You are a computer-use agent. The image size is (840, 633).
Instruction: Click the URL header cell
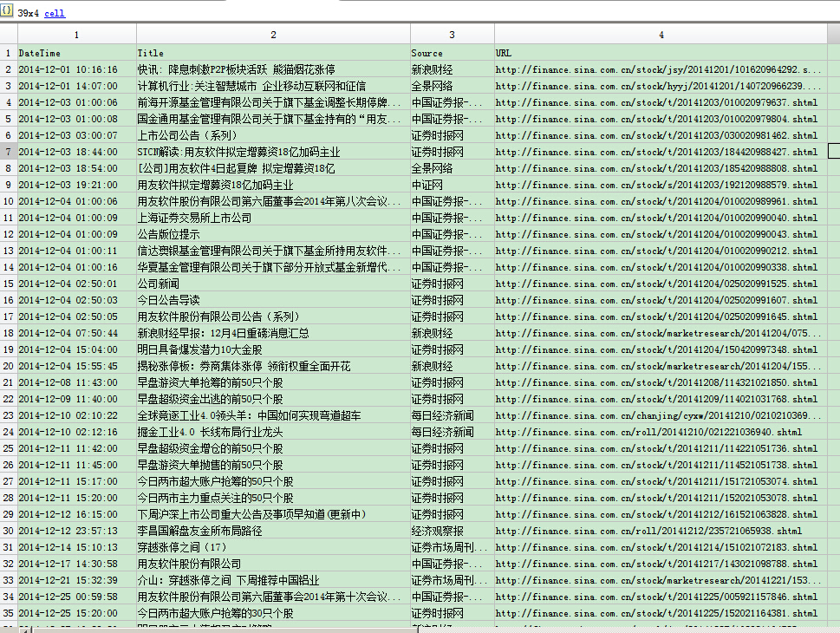click(661, 53)
